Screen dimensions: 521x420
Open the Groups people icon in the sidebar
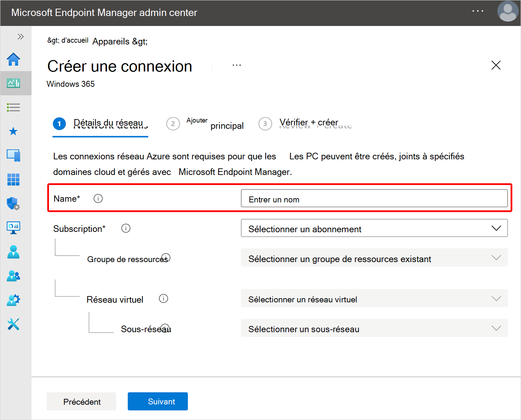[x=14, y=276]
